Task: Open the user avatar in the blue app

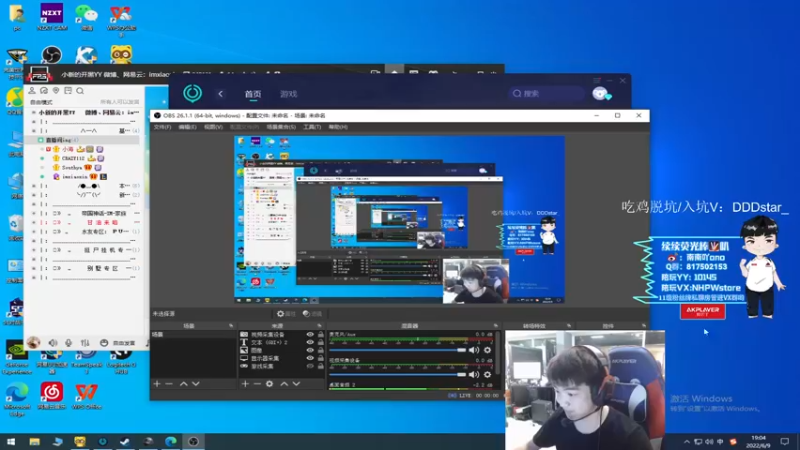Action: click(601, 93)
